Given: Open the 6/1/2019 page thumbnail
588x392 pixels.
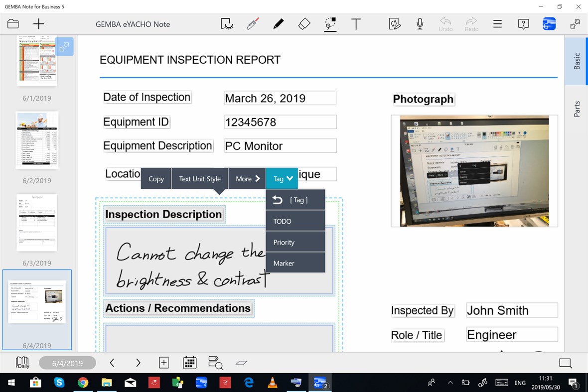Looking at the screenshot, I should [x=37, y=60].
